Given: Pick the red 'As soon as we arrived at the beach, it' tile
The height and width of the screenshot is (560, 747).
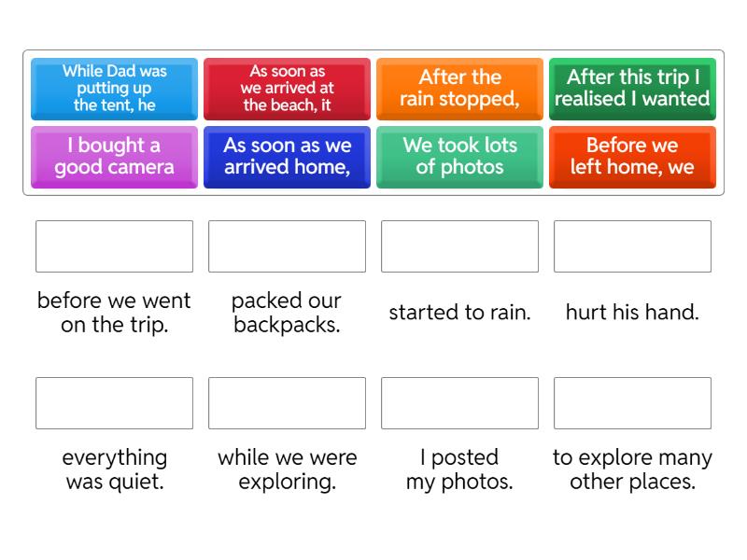Looking at the screenshot, I should coord(287,89).
